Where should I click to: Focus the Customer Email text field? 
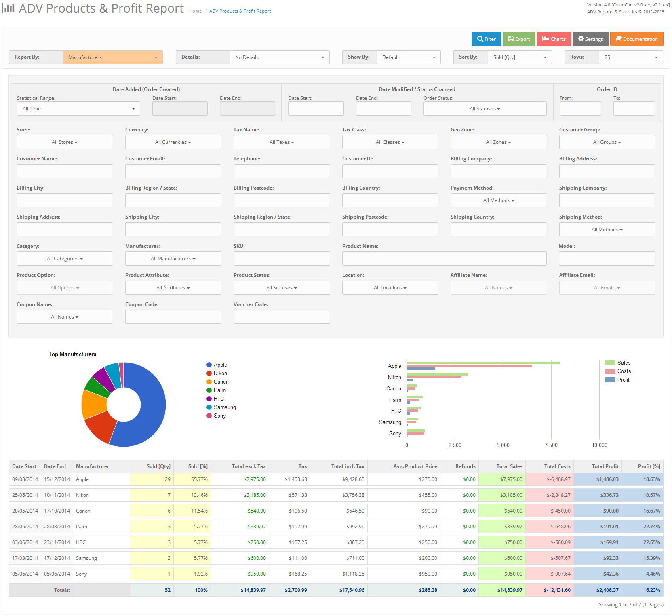pos(173,171)
